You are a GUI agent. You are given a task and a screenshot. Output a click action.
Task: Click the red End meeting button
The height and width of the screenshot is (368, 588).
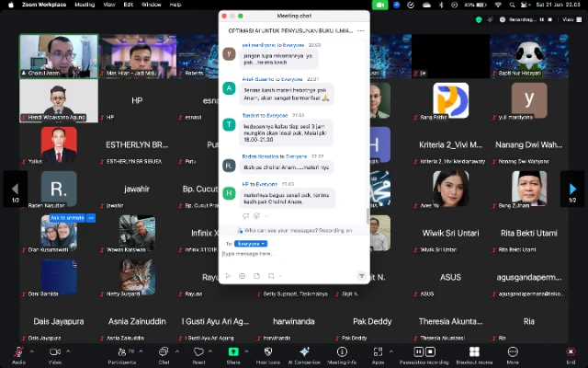tap(571, 352)
